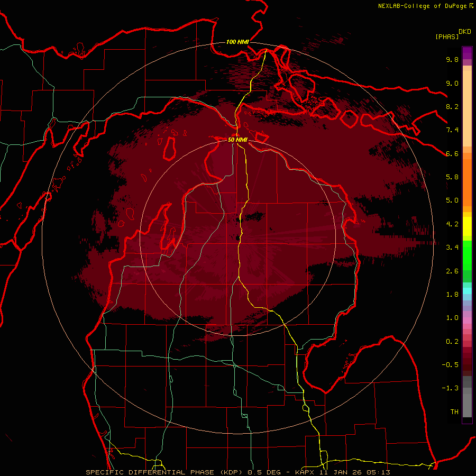
Task: Select the 8.2 legend value
Action: click(x=452, y=106)
